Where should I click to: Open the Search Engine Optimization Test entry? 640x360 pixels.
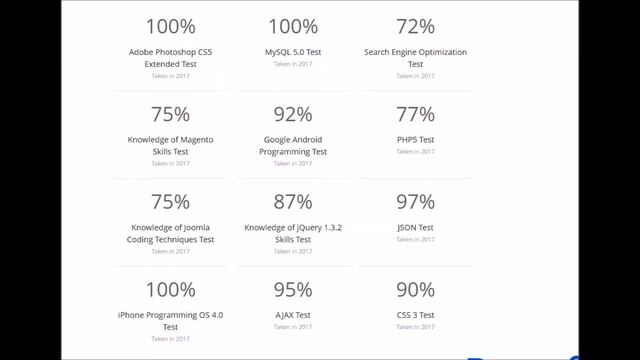tap(415, 58)
